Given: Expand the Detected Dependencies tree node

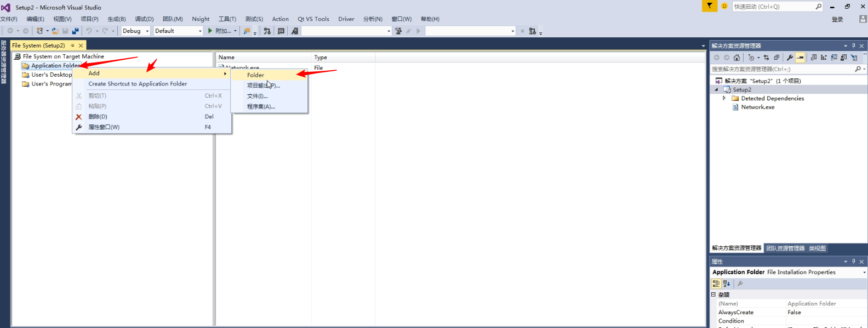Looking at the screenshot, I should click(x=724, y=98).
